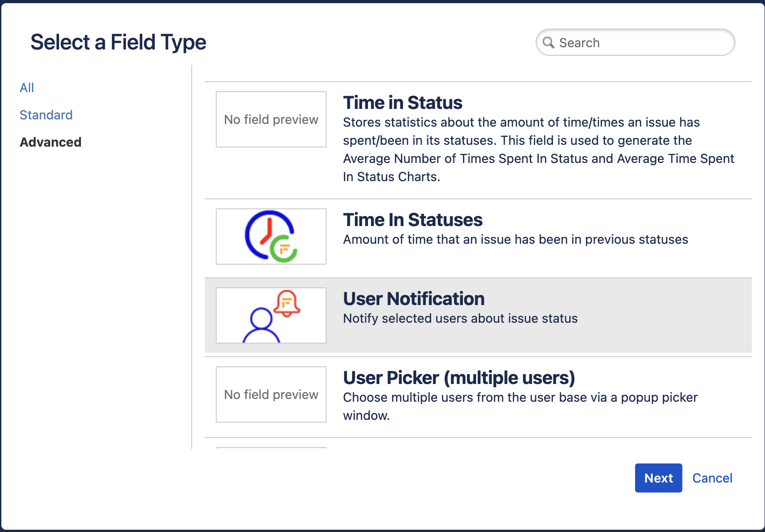Click the partially visible preview box at bottom
Image resolution: width=765 pixels, height=532 pixels.
pos(271,448)
